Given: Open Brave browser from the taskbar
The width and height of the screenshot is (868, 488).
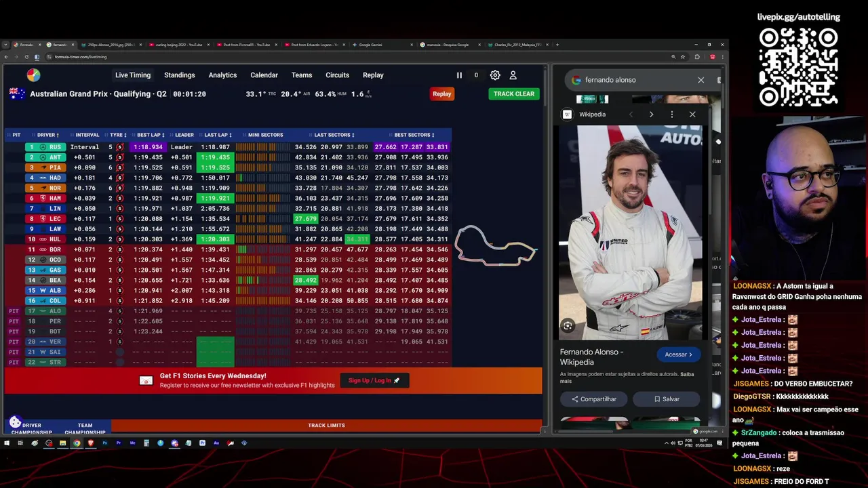Looking at the screenshot, I should point(90,443).
